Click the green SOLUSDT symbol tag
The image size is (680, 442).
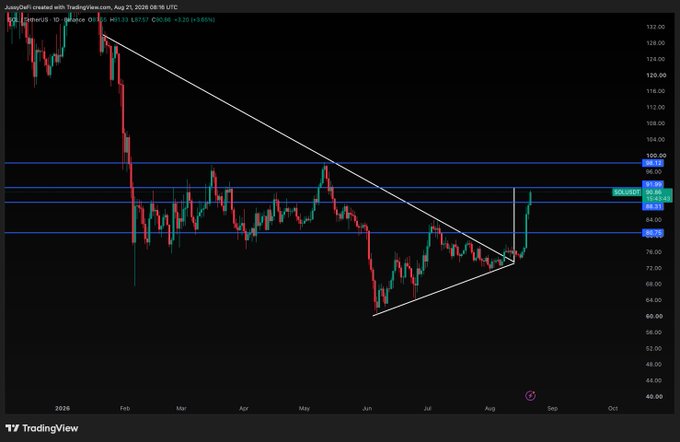pyautogui.click(x=627, y=192)
